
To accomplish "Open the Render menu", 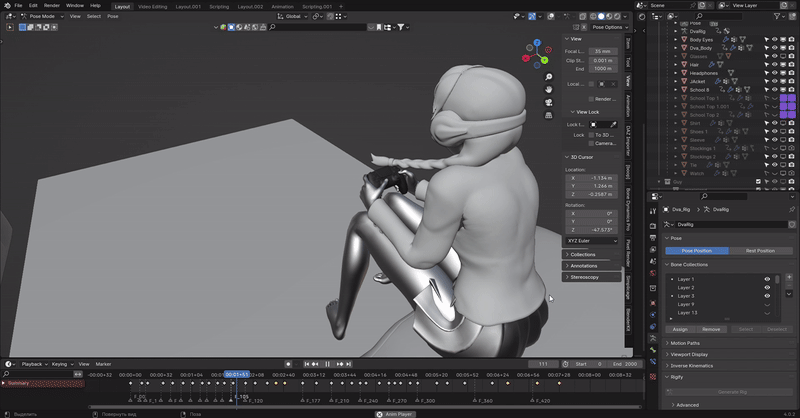I will [x=52, y=6].
